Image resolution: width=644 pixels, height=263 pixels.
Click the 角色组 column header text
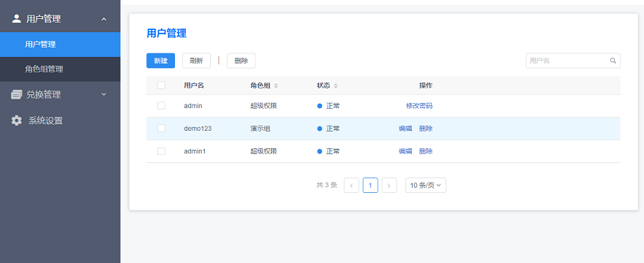(261, 85)
